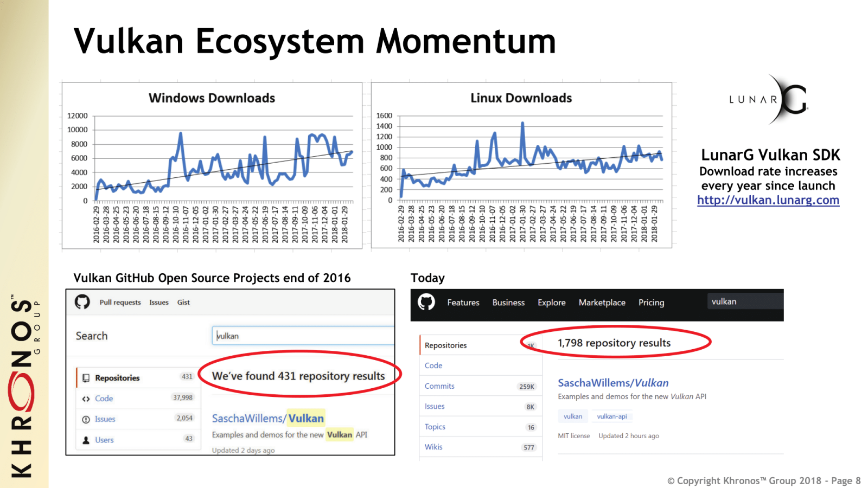
Task: Click the 'vulkan-api' topic tag
Action: click(612, 416)
